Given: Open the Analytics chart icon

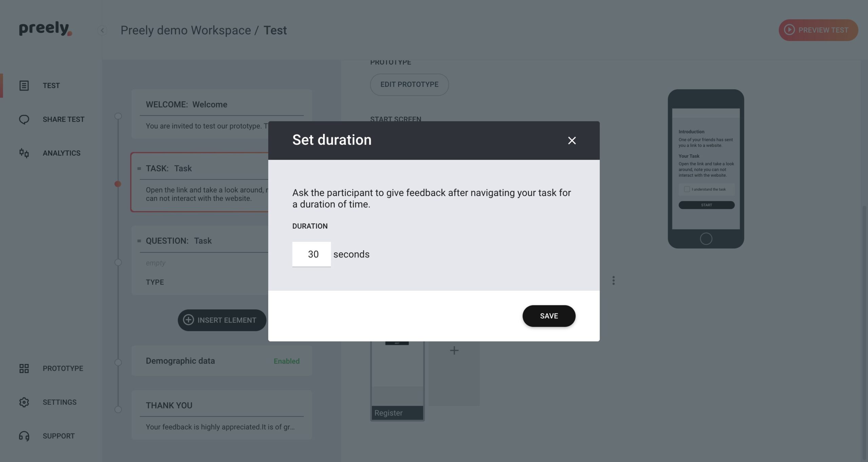Looking at the screenshot, I should point(24,153).
